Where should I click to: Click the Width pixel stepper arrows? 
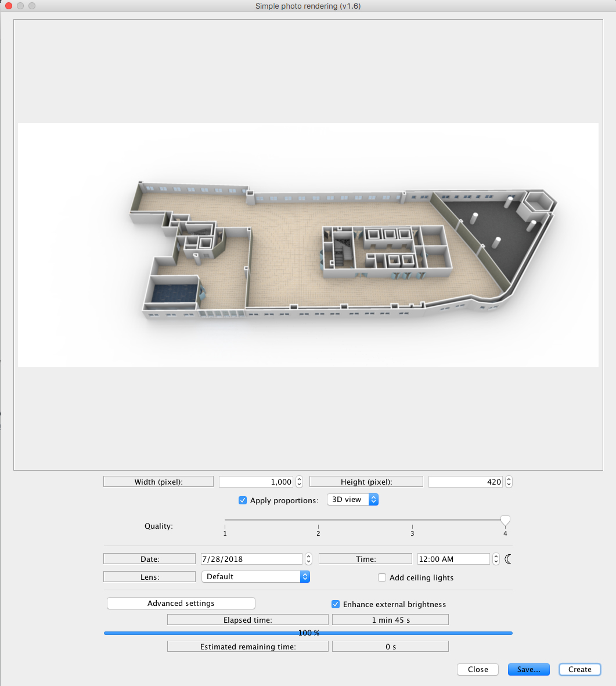(299, 482)
